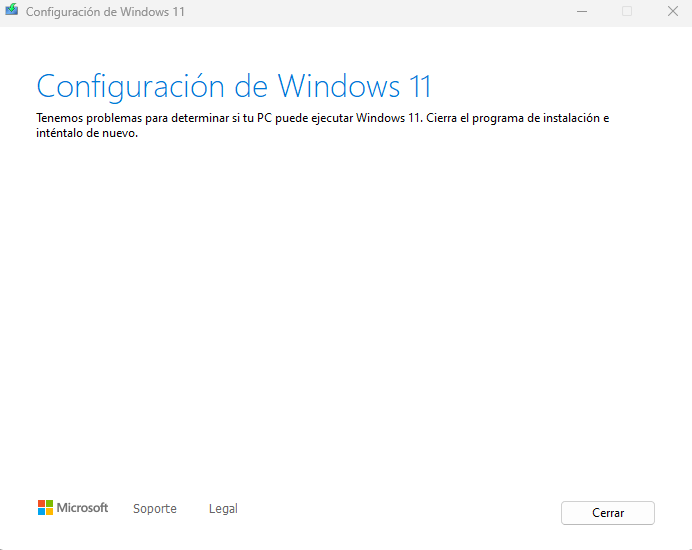
Task: Close the window with the X button
Action: [673, 11]
